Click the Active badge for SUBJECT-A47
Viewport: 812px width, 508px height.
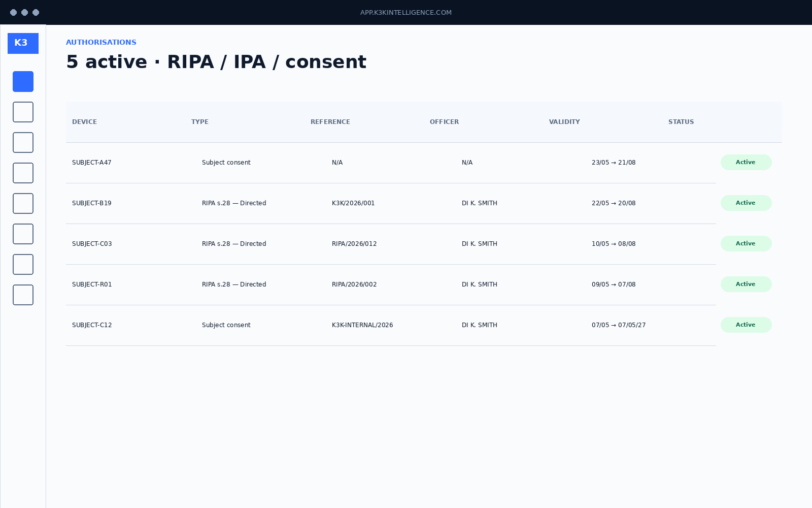click(746, 162)
